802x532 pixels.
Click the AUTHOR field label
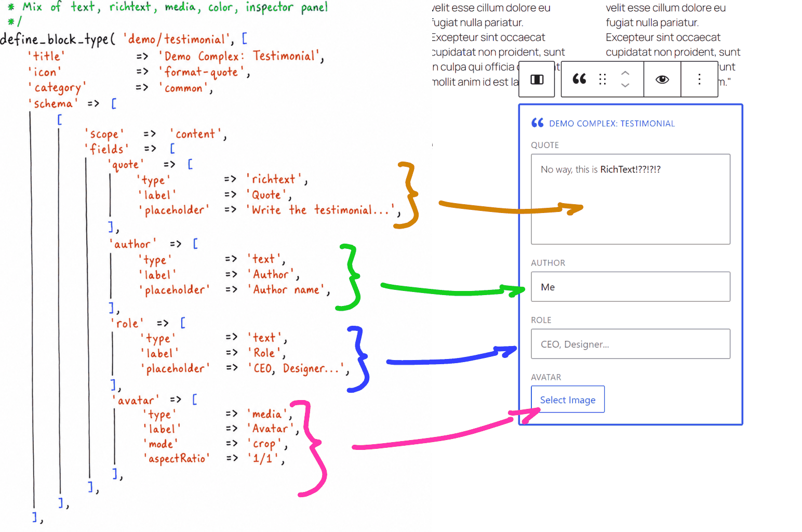point(548,263)
